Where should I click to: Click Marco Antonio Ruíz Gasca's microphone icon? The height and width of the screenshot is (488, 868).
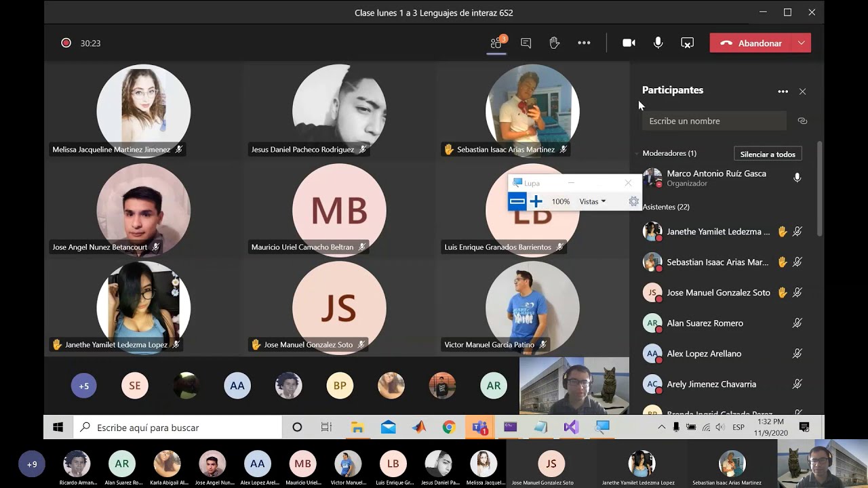797,178
